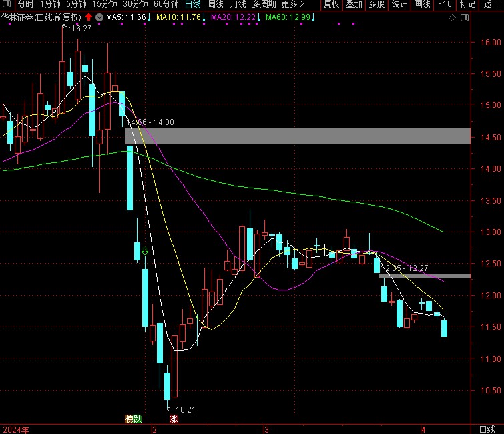Click the 涨 marker at chart bottom
The image size is (504, 434).
(x=174, y=419)
